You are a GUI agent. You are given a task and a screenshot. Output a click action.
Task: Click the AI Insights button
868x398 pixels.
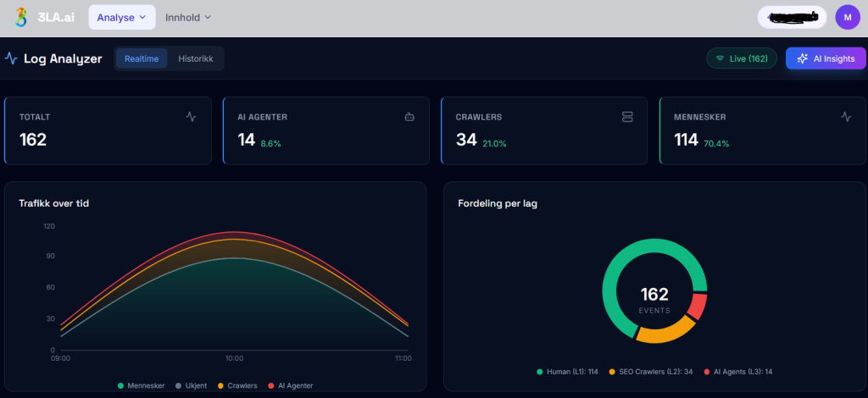pos(826,58)
